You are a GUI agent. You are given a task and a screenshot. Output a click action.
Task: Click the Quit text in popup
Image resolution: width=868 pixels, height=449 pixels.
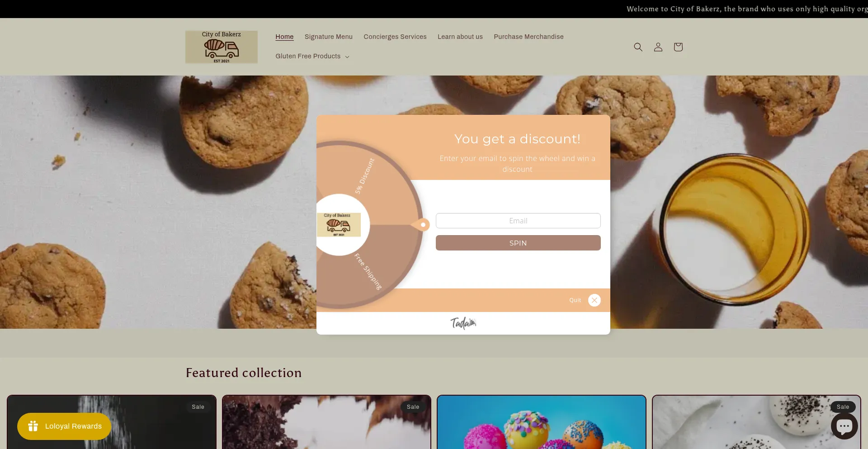click(x=575, y=300)
